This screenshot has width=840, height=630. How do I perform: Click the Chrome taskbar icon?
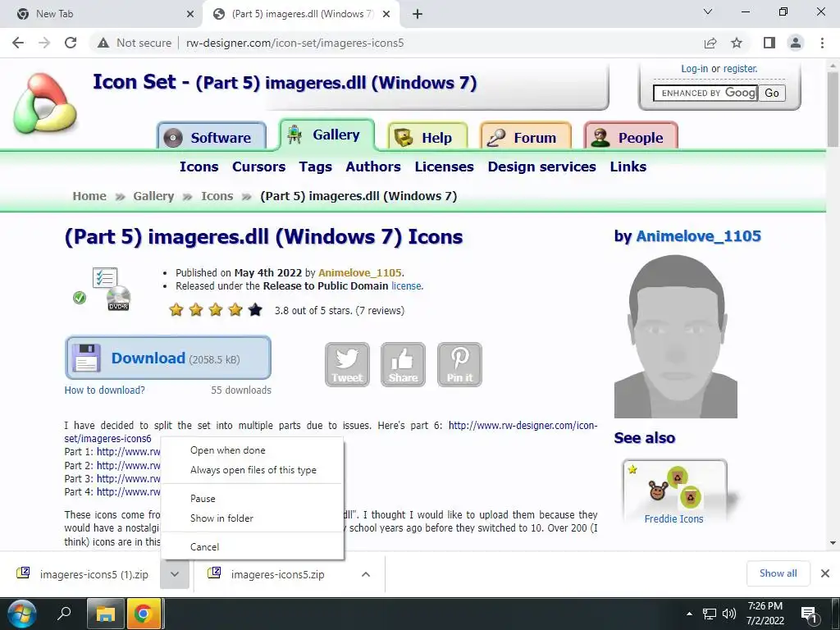click(143, 614)
